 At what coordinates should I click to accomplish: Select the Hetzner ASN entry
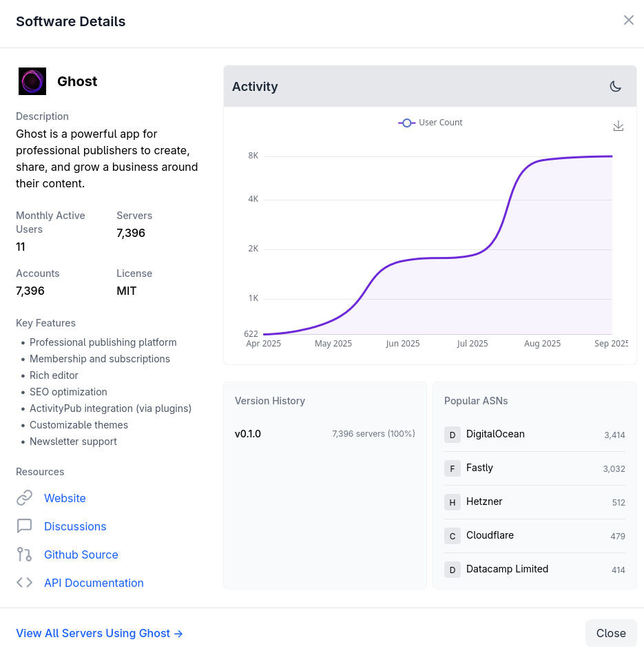coord(534,502)
